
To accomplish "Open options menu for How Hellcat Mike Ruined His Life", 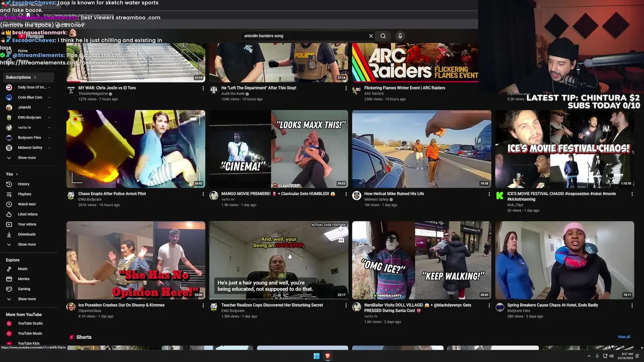I will click(x=489, y=194).
